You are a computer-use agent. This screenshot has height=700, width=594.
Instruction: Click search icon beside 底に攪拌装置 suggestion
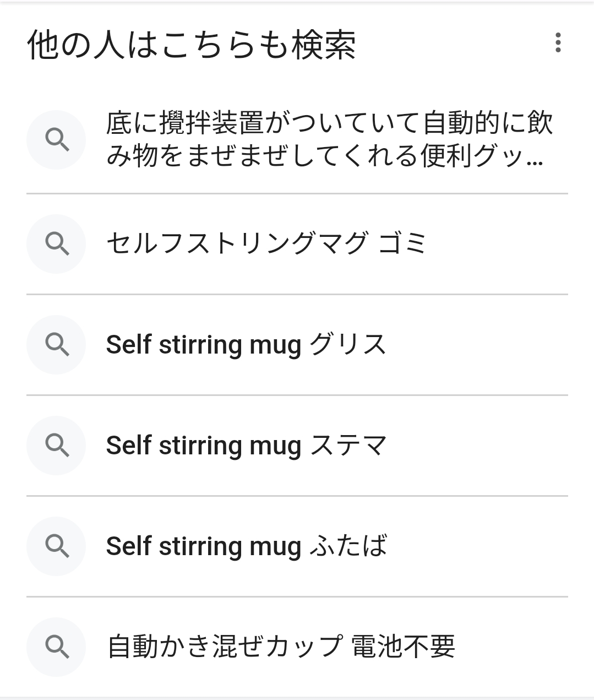click(56, 140)
